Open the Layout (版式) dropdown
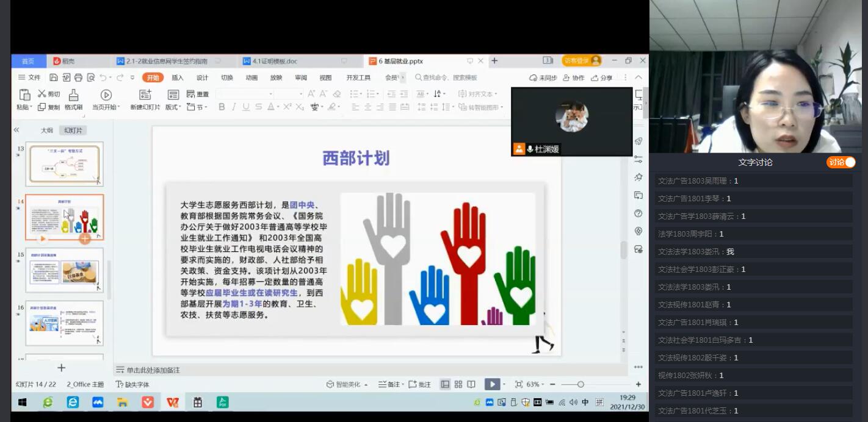Image resolution: width=868 pixels, height=422 pixels. pyautogui.click(x=173, y=107)
